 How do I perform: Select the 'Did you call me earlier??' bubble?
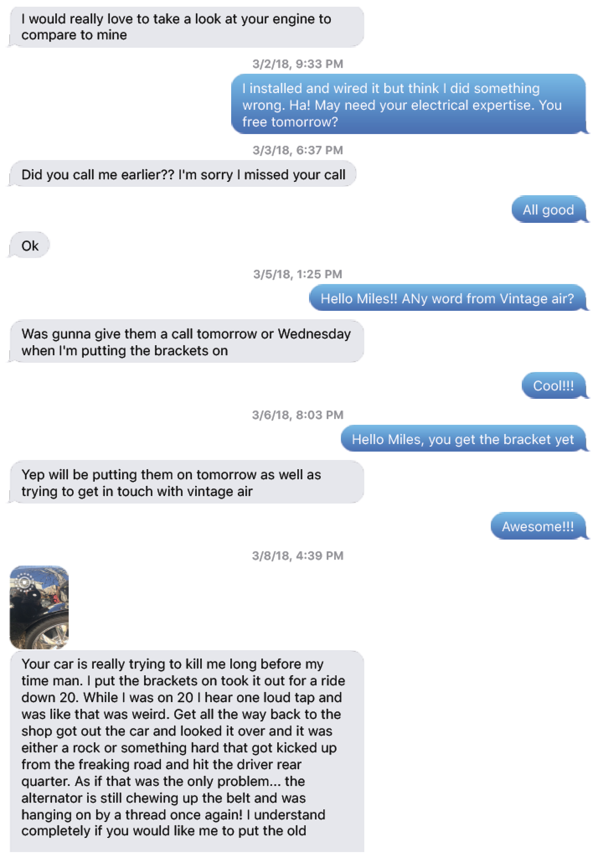tap(183, 174)
